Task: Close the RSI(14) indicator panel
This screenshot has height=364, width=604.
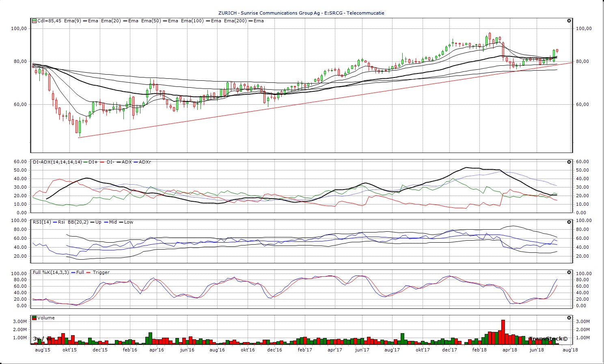Action: (x=569, y=222)
